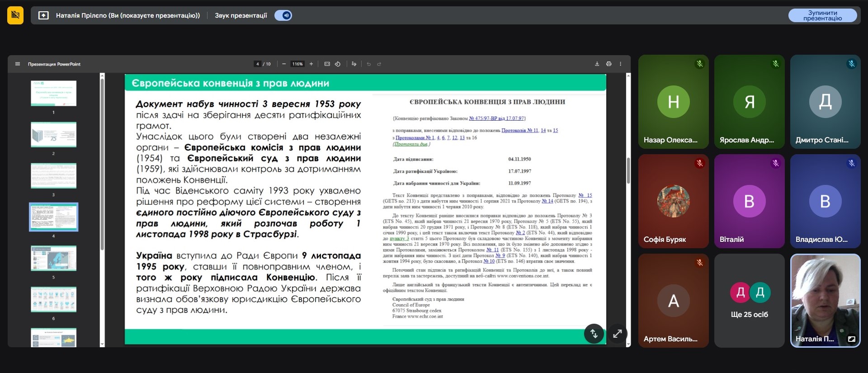Select slide 2 thumbnail in sidebar

[53, 135]
